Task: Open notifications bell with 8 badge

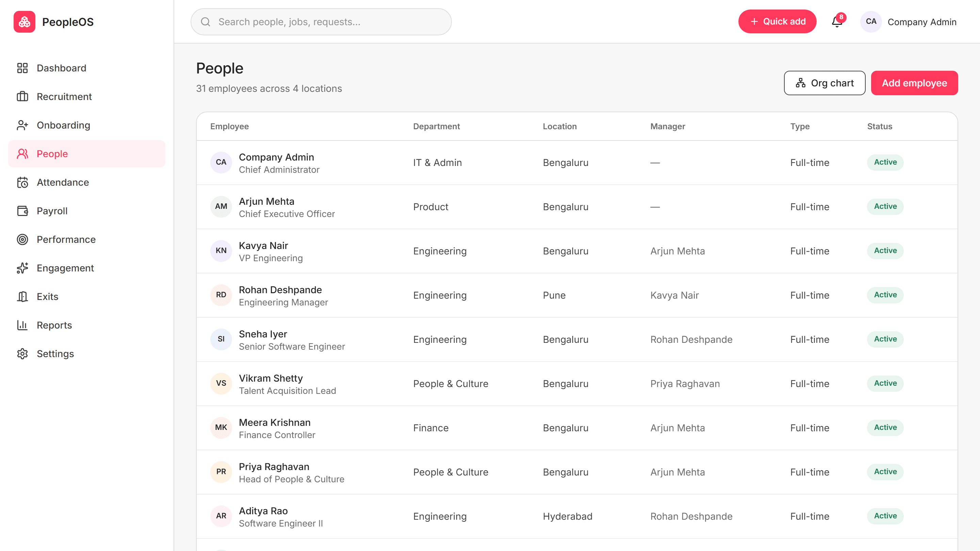Action: (x=837, y=22)
